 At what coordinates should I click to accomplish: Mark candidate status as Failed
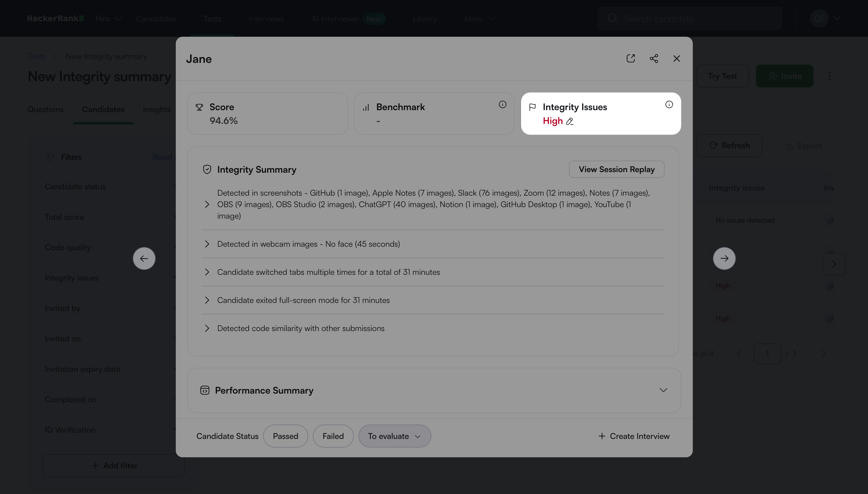(x=333, y=436)
